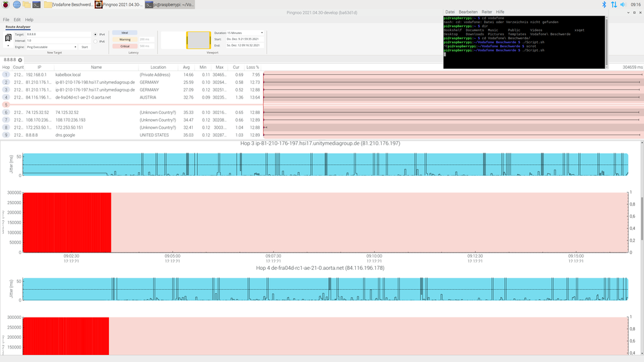Click the bookmark targets icon
Image resolution: width=644 pixels, height=362 pixels.
(x=8, y=38)
